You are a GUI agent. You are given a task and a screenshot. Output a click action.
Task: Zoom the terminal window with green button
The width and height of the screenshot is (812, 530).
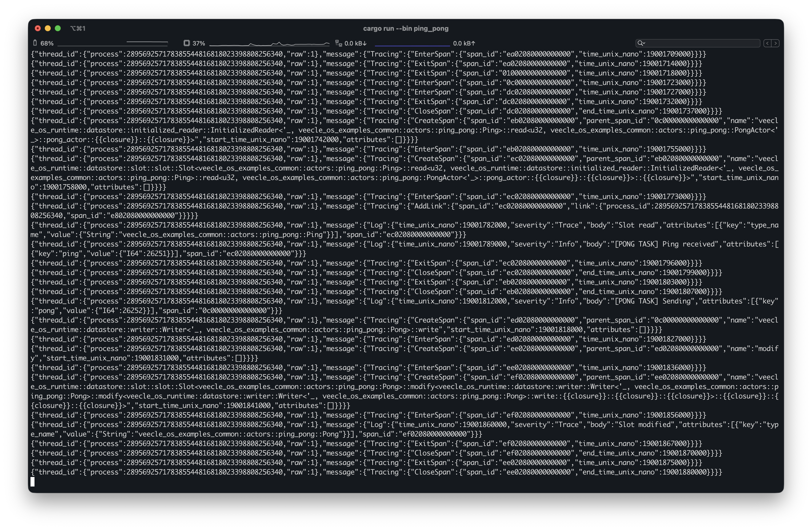pos(58,28)
